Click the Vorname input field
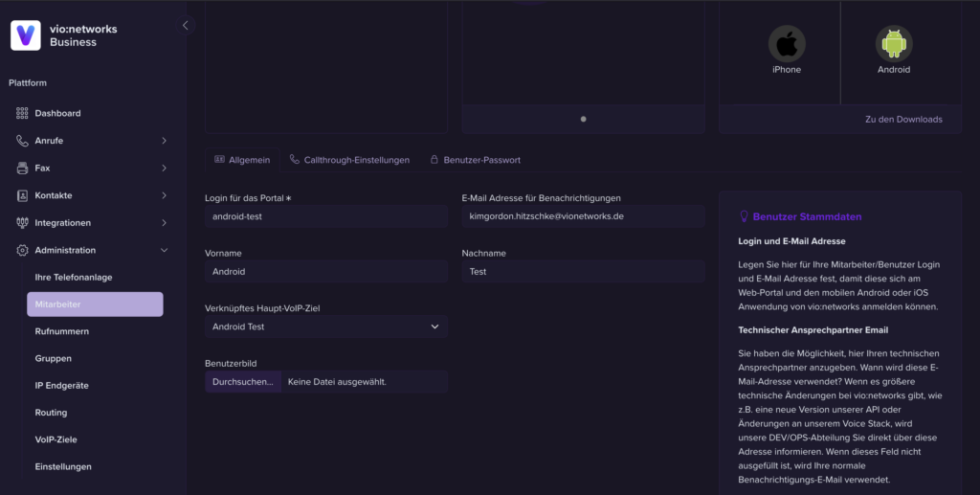 [x=325, y=272]
